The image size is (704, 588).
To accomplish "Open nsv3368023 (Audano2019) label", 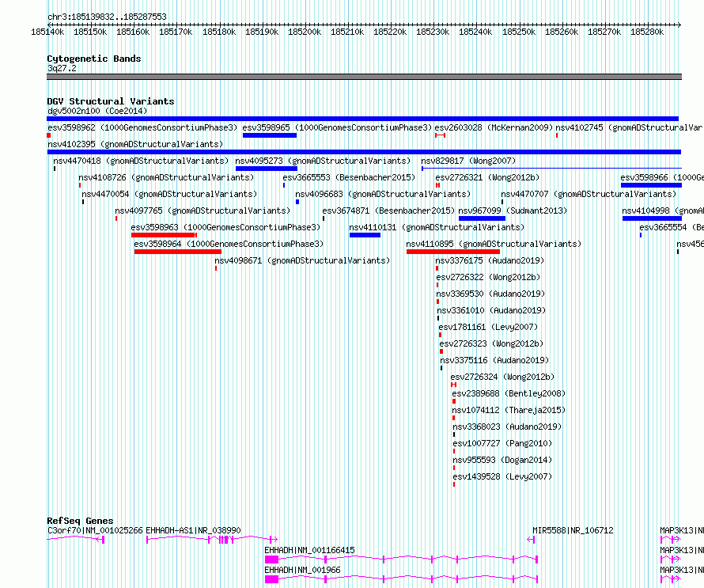I will click(507, 427).
